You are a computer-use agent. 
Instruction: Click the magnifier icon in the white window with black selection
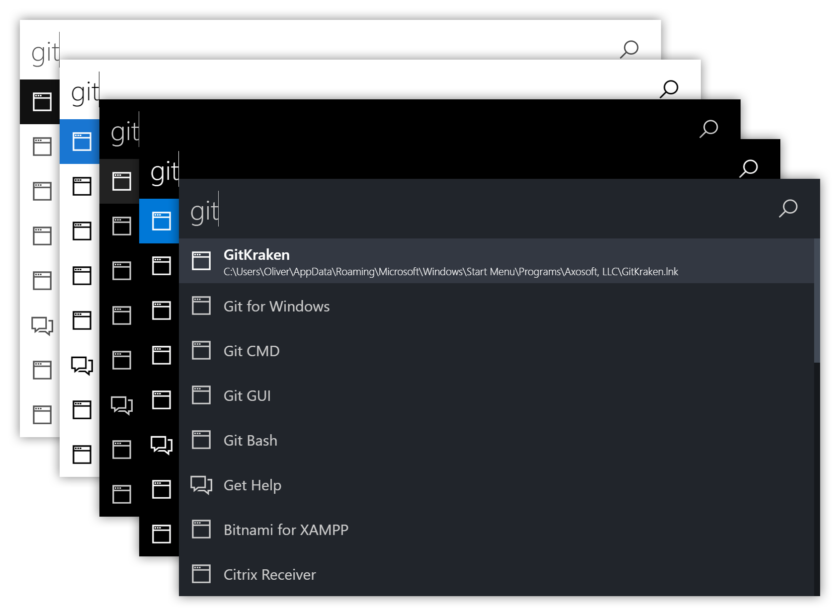629,49
